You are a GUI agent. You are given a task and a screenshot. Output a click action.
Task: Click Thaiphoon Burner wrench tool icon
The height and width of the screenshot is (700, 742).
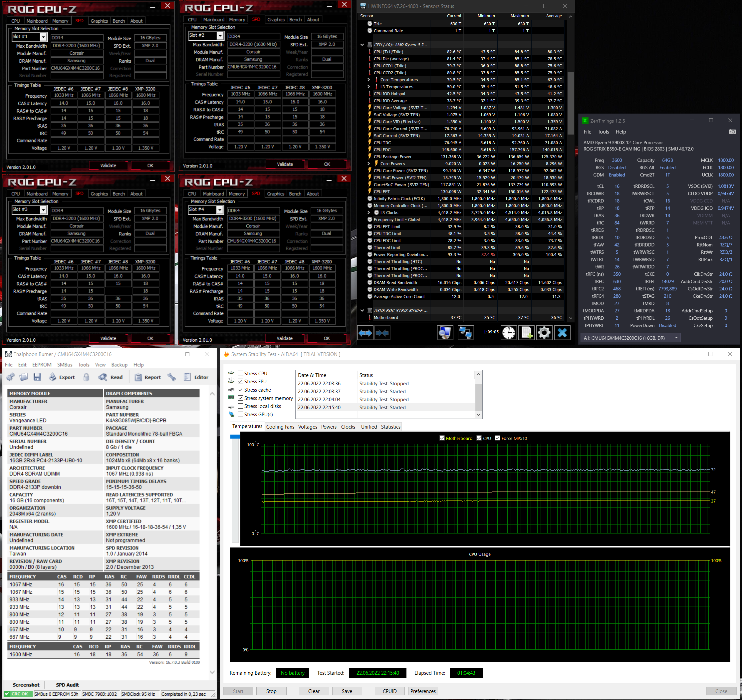pos(172,377)
